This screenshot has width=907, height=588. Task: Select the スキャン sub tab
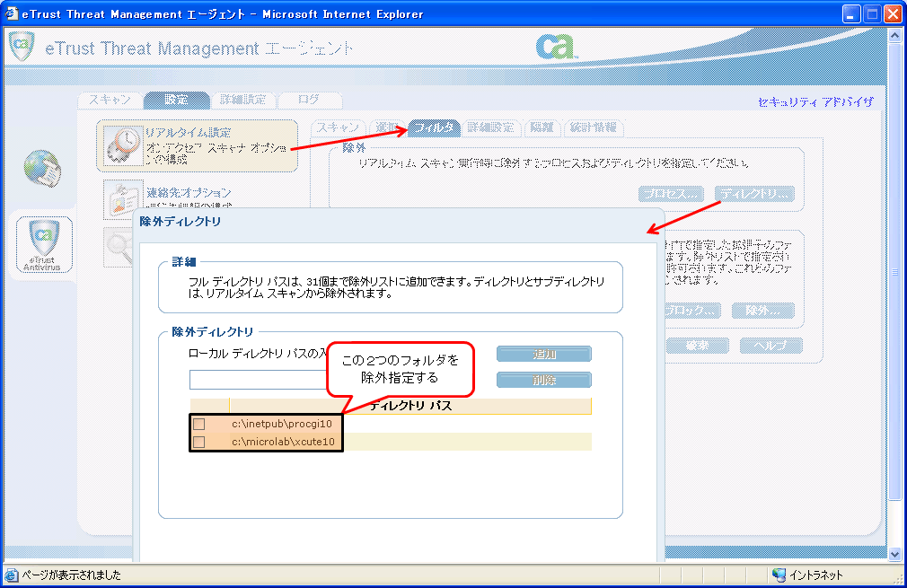coord(338,127)
